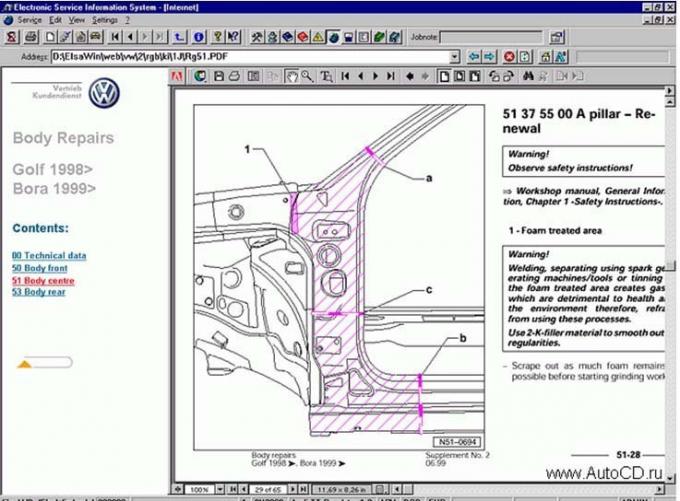
Task: Click the blue info icon in main toolbar
Action: click(x=197, y=37)
